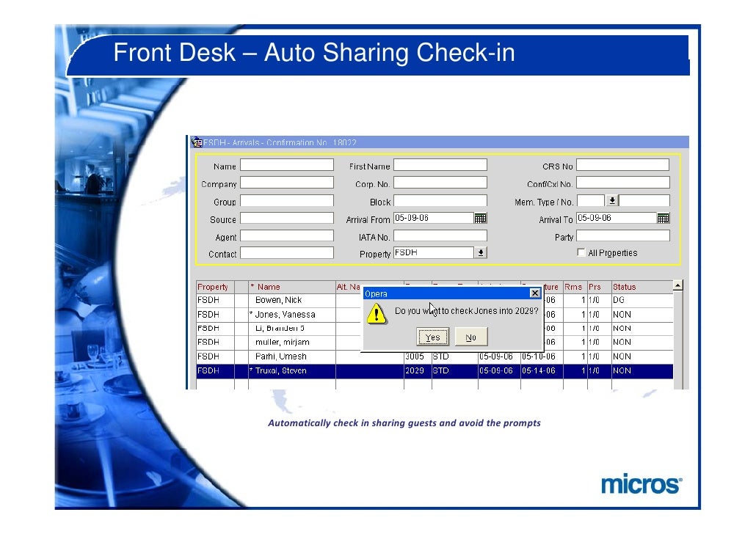Image resolution: width=756 pixels, height=534 pixels.
Task: Sort by the Name column header
Action: point(291,287)
